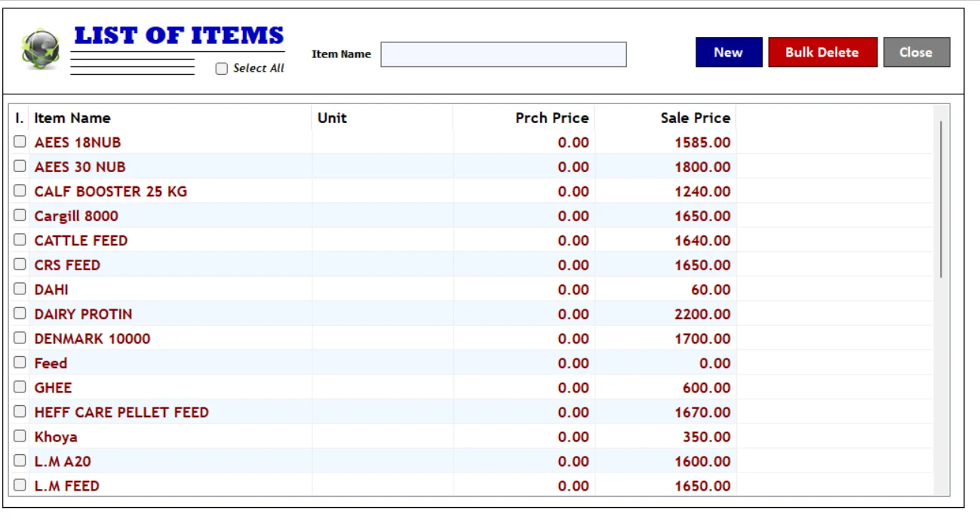The height and width of the screenshot is (526, 980).
Task: Mark the L.M FEED row checkbox
Action: point(20,485)
